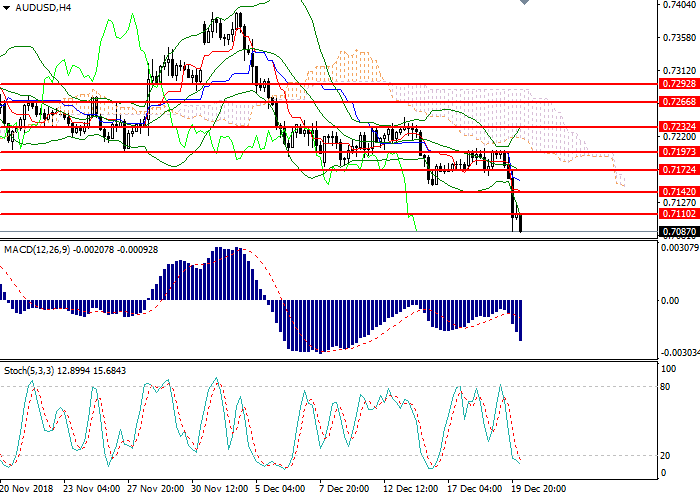Click the 0.72324 horizontal line price tag

(x=678, y=127)
